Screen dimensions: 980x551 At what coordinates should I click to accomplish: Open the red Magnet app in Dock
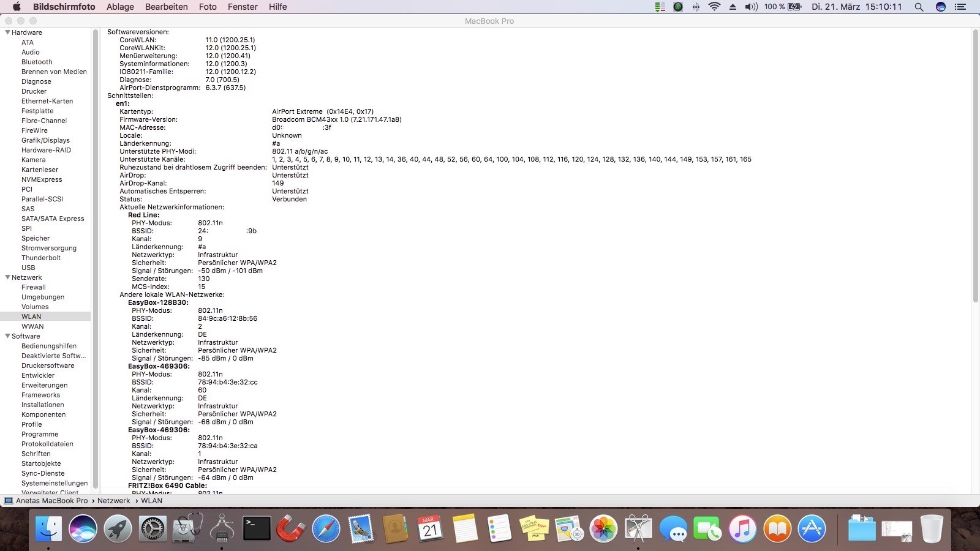tap(291, 528)
